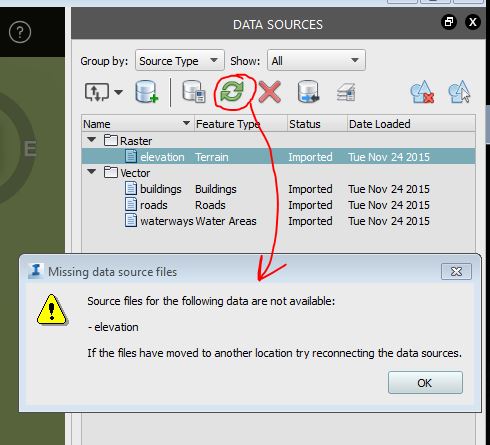Select the Vector folder item
Viewport: 490px width, 445px height.
click(x=127, y=173)
